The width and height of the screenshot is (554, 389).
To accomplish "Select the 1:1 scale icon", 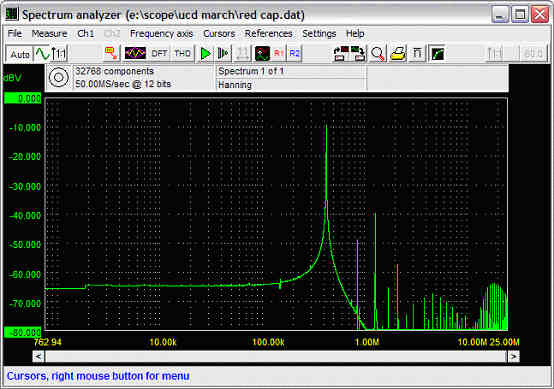I will click(59, 54).
